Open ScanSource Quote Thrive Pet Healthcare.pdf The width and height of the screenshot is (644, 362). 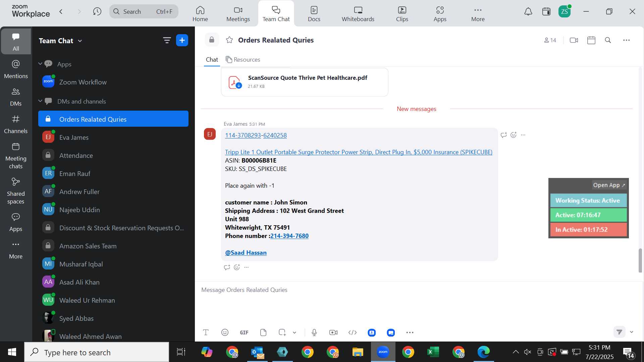click(x=305, y=82)
